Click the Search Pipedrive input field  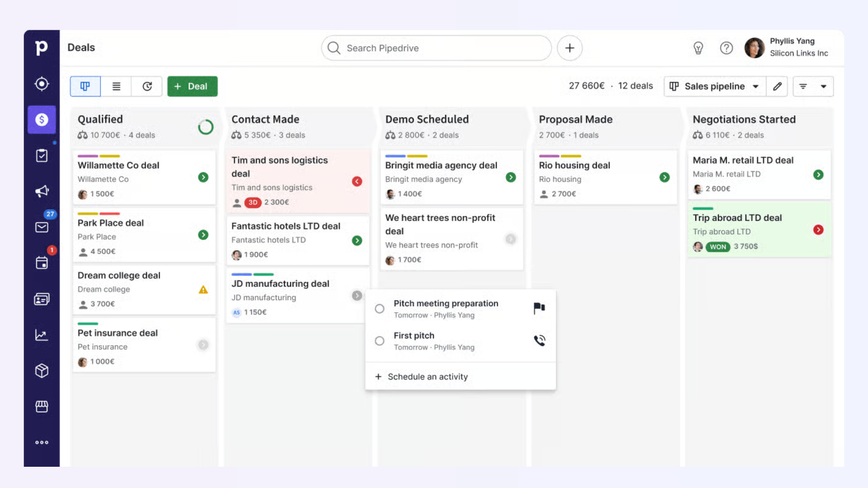coord(436,48)
